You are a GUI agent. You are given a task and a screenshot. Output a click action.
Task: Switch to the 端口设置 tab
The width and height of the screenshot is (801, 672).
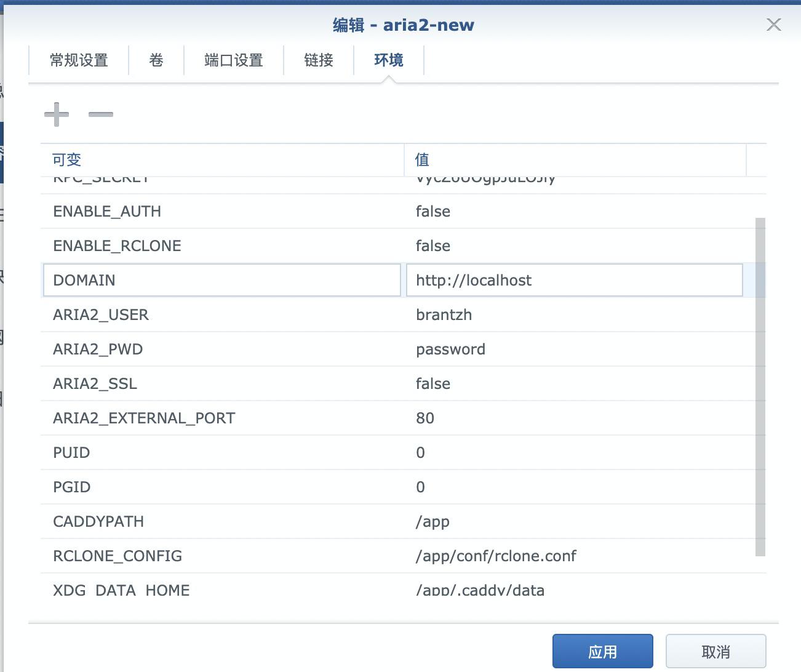click(x=234, y=60)
